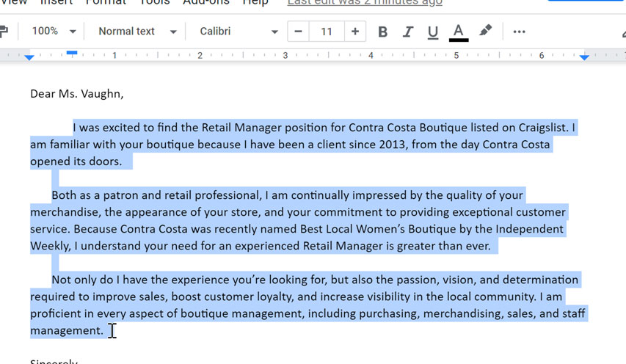This screenshot has width=626, height=364.
Task: Expand the 100% zoom dropdown
Action: tap(54, 32)
